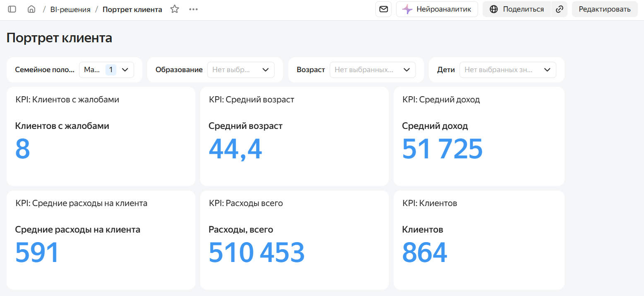This screenshot has width=644, height=296.
Task: Click the Поделиться button
Action: 517,9
